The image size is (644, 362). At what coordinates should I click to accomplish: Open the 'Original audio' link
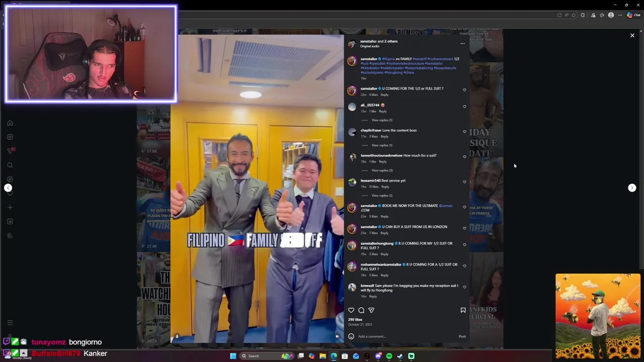coord(370,46)
